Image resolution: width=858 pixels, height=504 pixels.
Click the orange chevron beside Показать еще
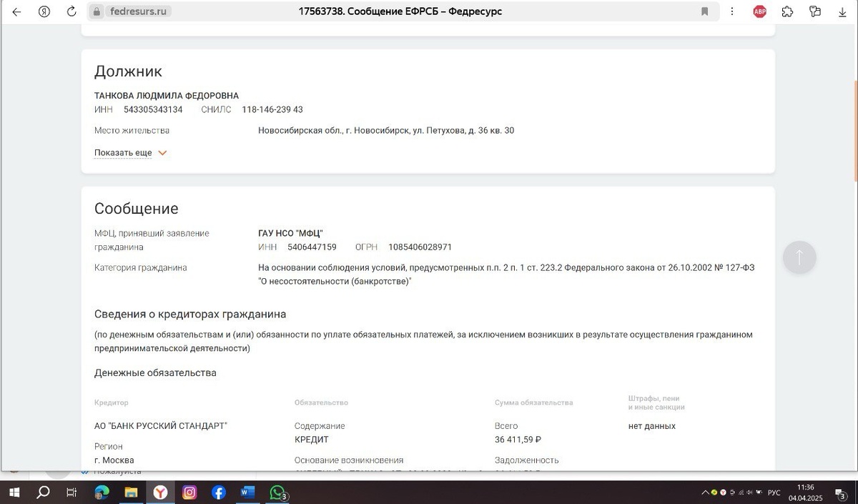click(162, 153)
